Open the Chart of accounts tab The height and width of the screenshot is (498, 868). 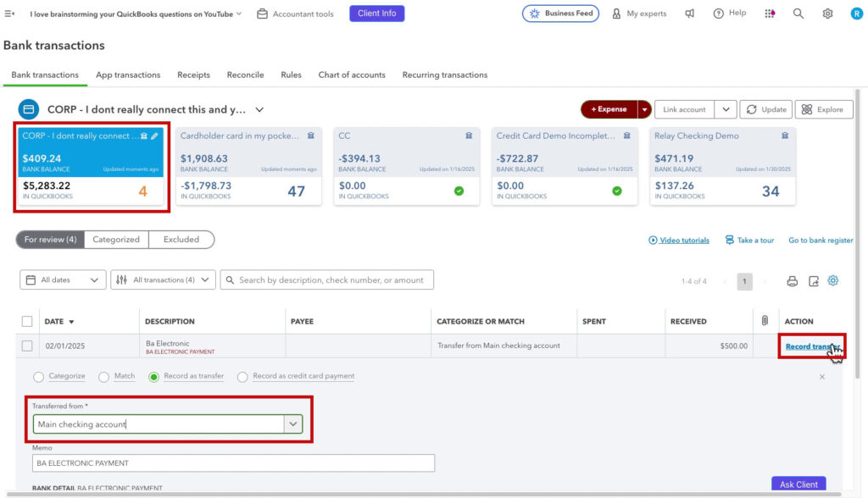(x=352, y=75)
